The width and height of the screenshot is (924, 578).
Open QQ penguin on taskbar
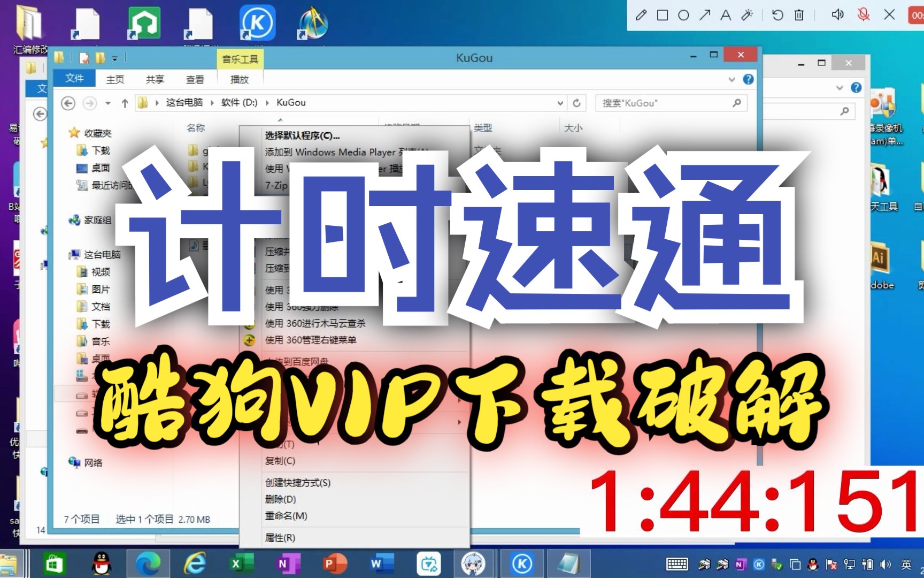pos(101,564)
